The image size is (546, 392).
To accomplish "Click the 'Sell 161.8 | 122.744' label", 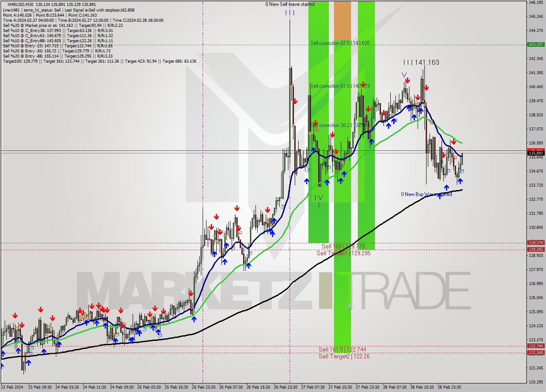I will click(x=343, y=349).
